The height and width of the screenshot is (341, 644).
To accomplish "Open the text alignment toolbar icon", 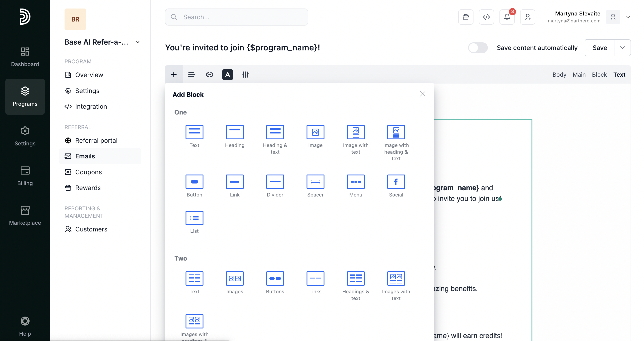I will click(x=192, y=75).
